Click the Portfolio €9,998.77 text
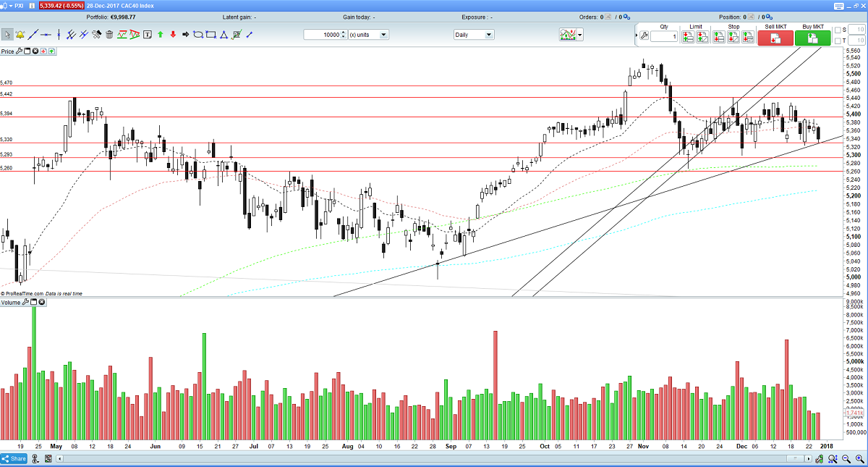Image resolution: width=868 pixels, height=467 pixels. coord(111,17)
